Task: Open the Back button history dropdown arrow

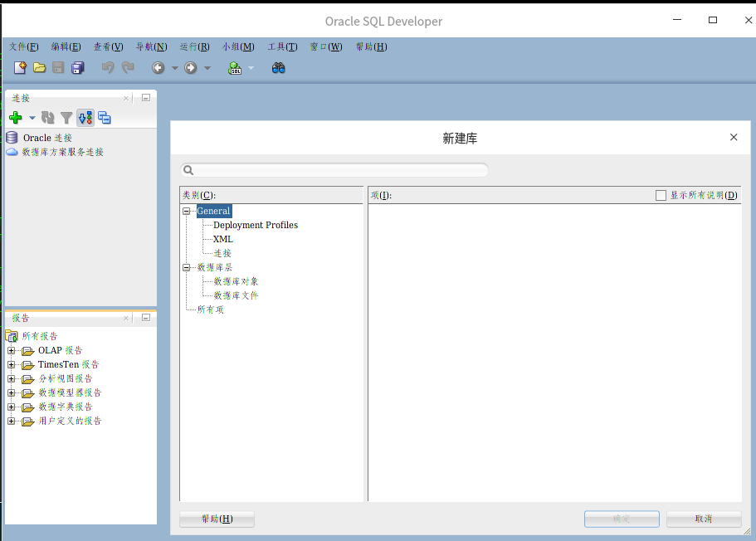Action: (175, 68)
